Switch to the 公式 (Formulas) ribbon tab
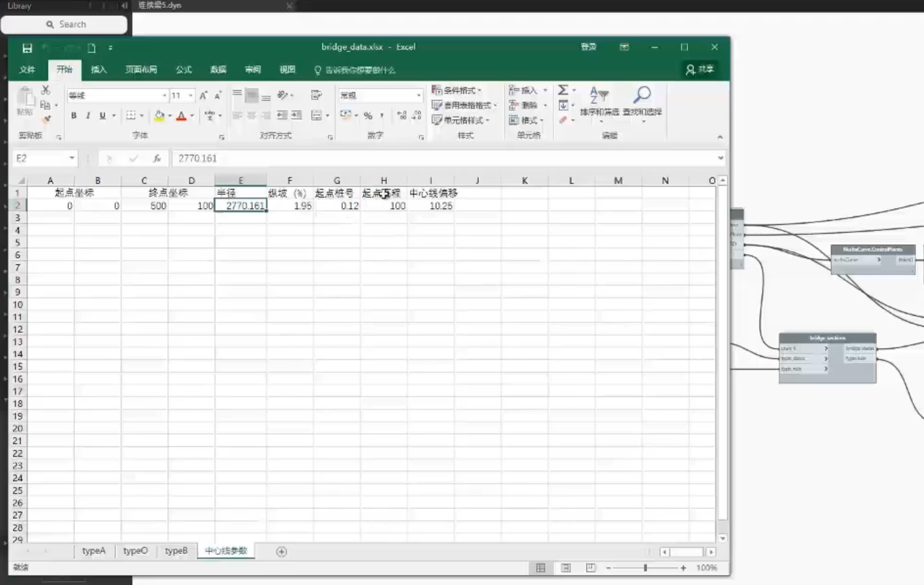This screenshot has width=924, height=585. pyautogui.click(x=184, y=70)
